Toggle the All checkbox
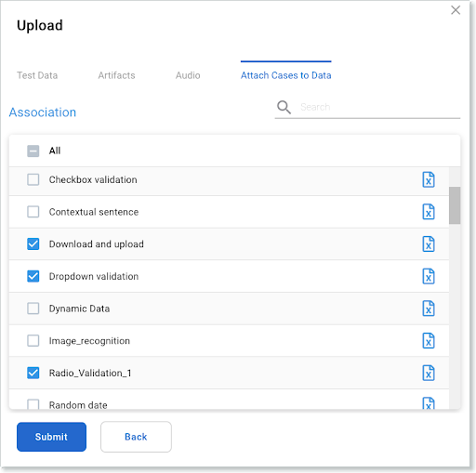 (33, 151)
